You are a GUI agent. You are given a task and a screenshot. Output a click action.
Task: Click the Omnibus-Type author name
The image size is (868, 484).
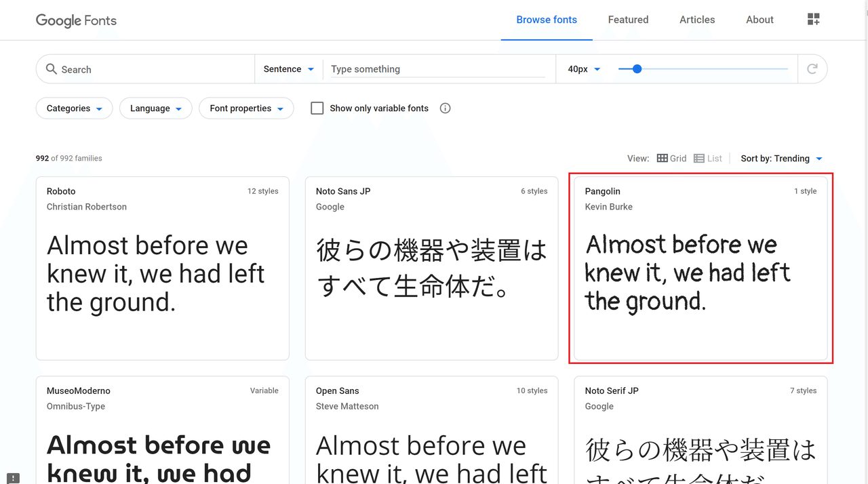pos(76,407)
